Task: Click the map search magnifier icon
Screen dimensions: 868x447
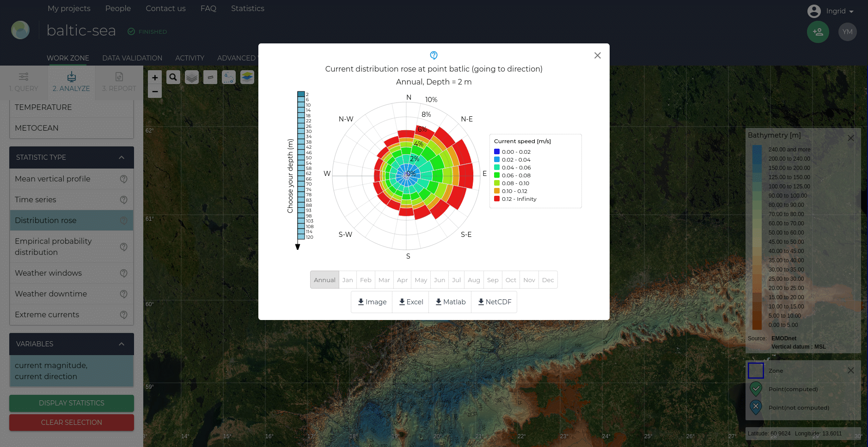Action: click(173, 77)
